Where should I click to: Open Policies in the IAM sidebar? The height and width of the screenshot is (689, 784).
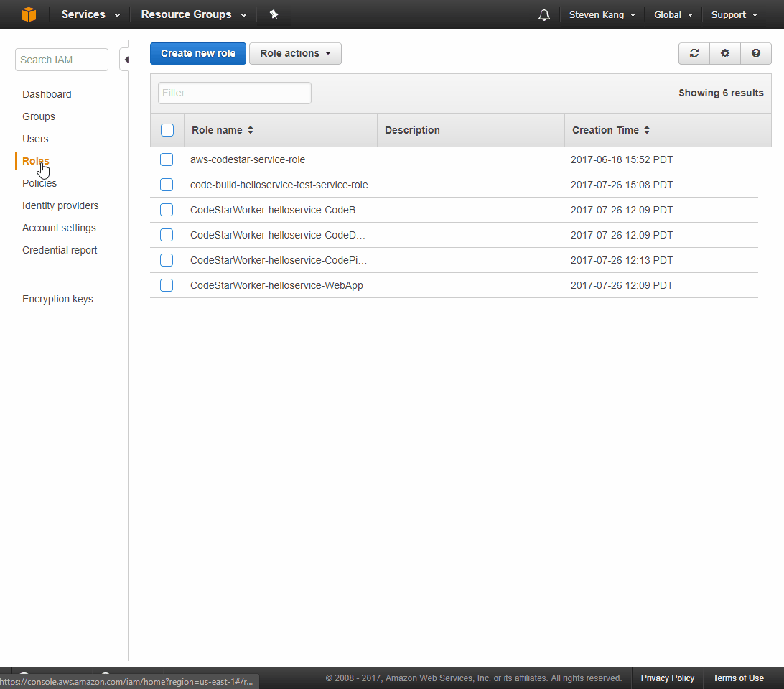click(39, 183)
